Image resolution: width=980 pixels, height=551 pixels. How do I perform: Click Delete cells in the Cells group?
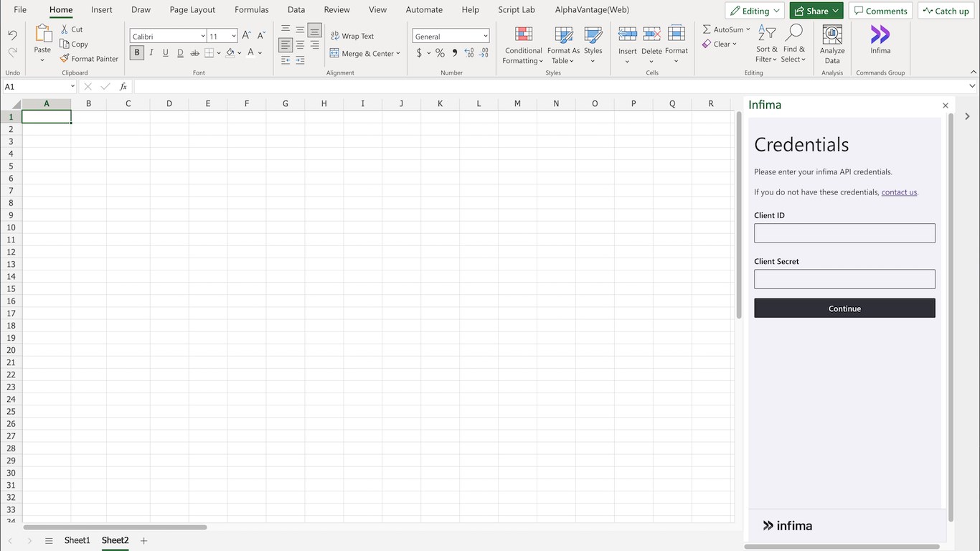(652, 45)
